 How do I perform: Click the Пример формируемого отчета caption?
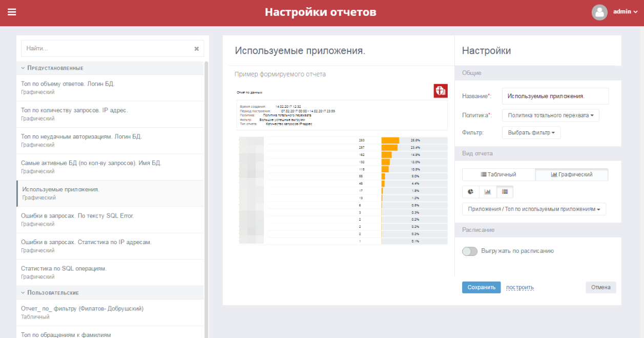280,74
